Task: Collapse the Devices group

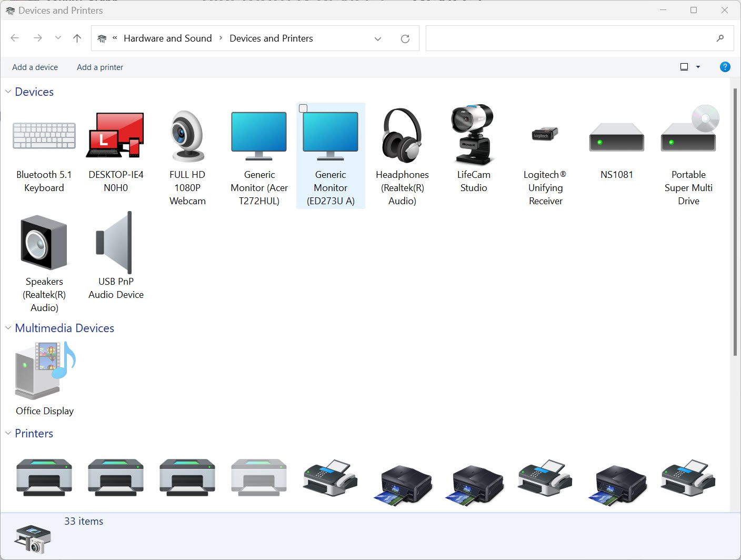Action: point(8,92)
